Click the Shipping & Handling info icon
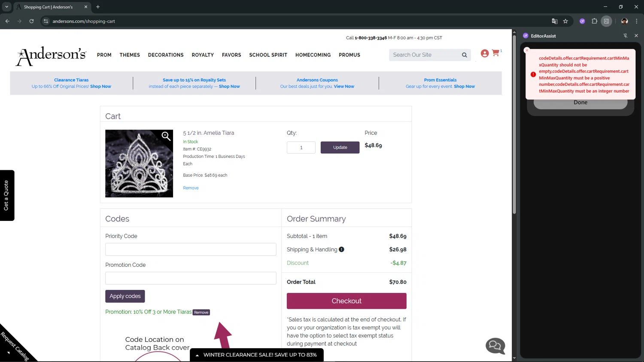This screenshot has height=362, width=644. coord(341,249)
